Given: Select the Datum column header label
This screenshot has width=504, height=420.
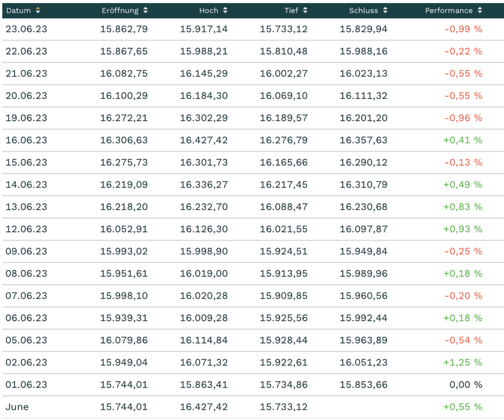Looking at the screenshot, I should 19,11.
